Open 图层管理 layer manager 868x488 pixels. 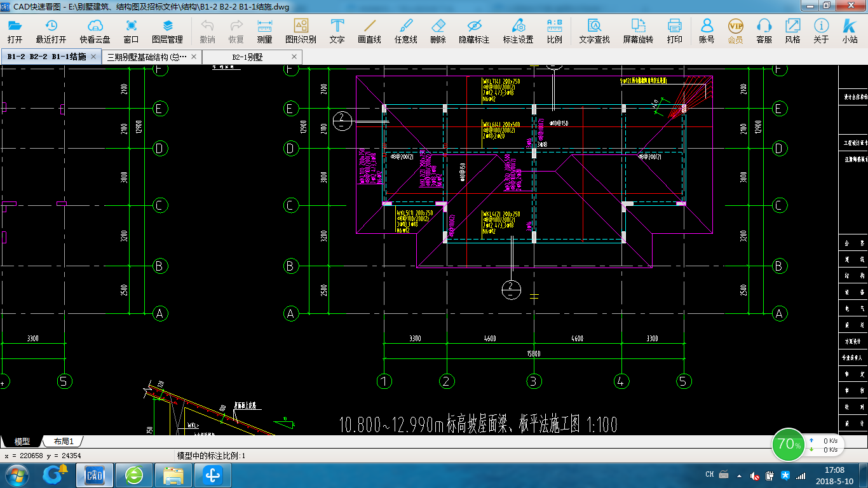click(x=167, y=31)
